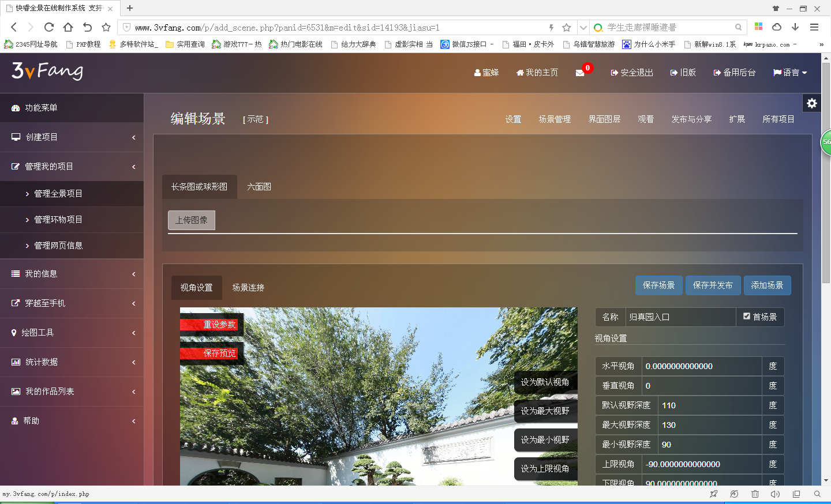
Task: Click the 设为默认视角 button
Action: point(545,382)
